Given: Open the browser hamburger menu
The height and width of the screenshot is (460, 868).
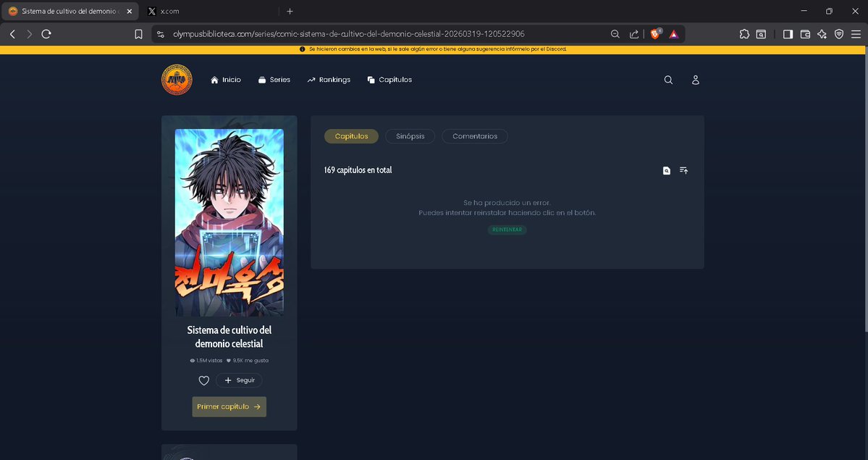Looking at the screenshot, I should (x=856, y=34).
